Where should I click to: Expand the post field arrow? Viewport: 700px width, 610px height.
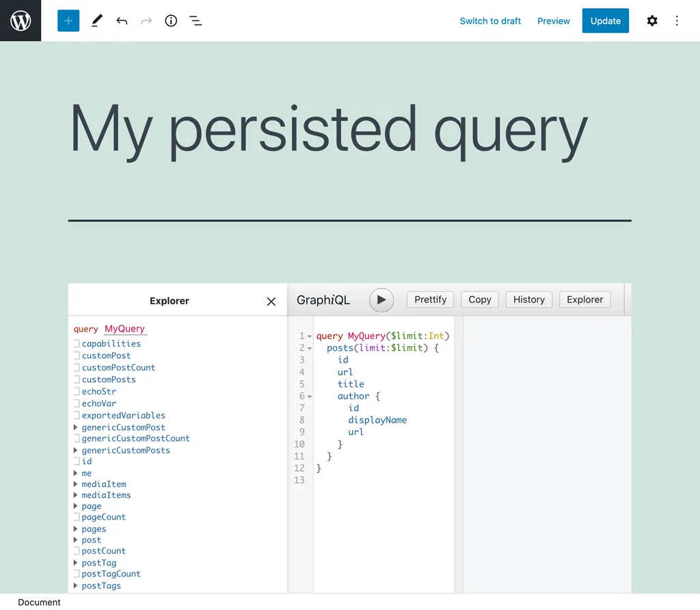point(75,540)
